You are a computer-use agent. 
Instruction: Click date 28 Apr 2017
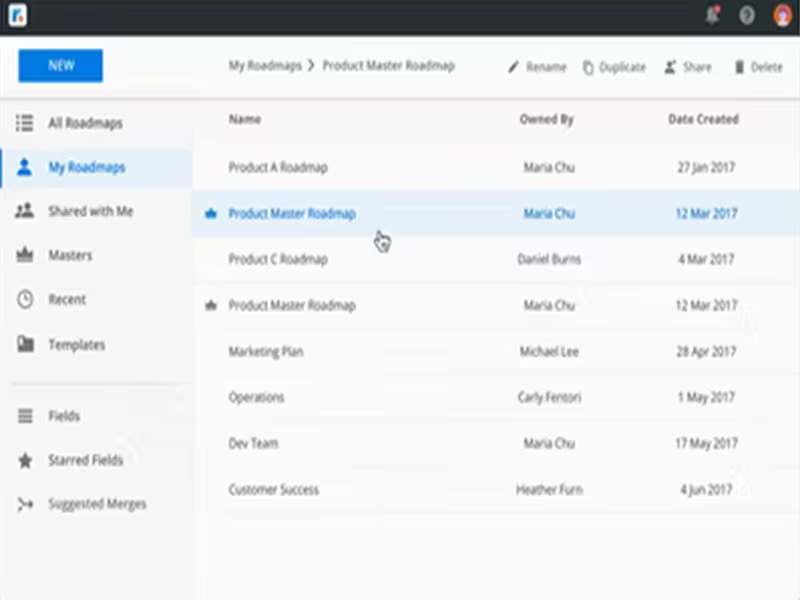pos(706,352)
